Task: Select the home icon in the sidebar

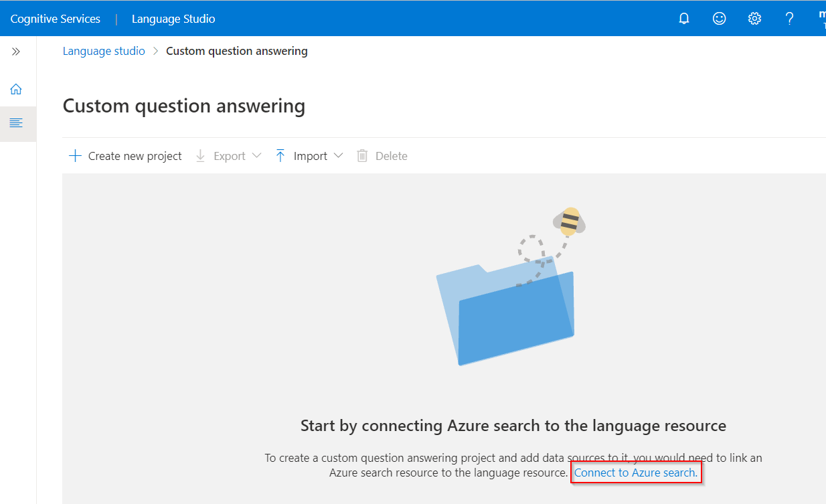Action: pyautogui.click(x=17, y=88)
